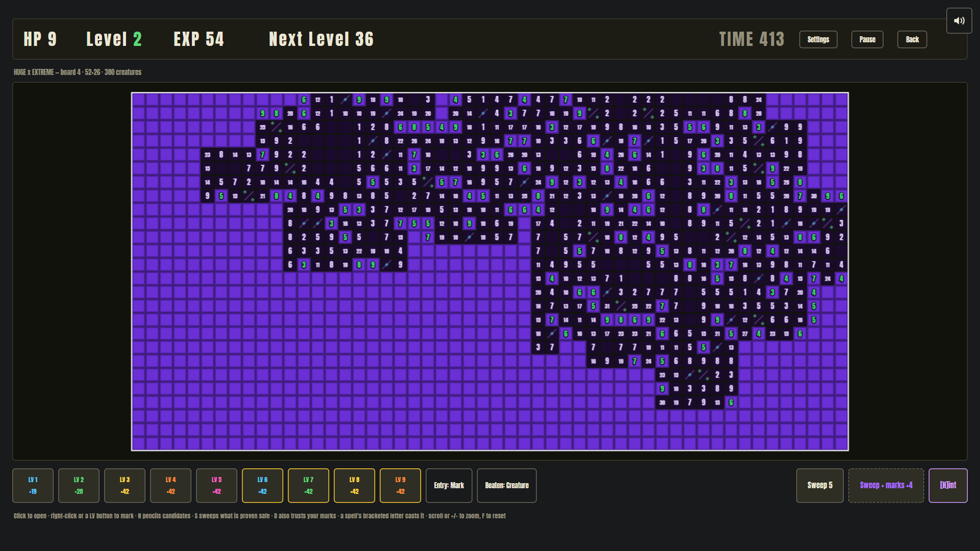Click the HP 9 status text
Screen dimensions: 980x551
tap(40, 39)
